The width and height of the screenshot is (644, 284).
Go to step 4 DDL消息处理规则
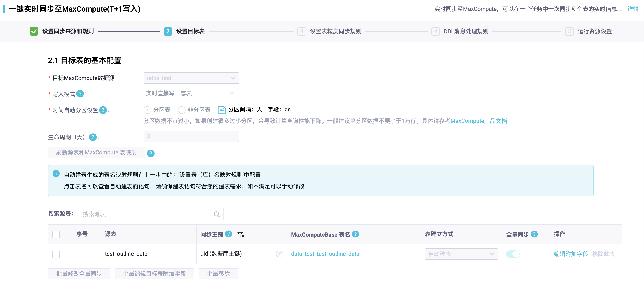pos(466,31)
